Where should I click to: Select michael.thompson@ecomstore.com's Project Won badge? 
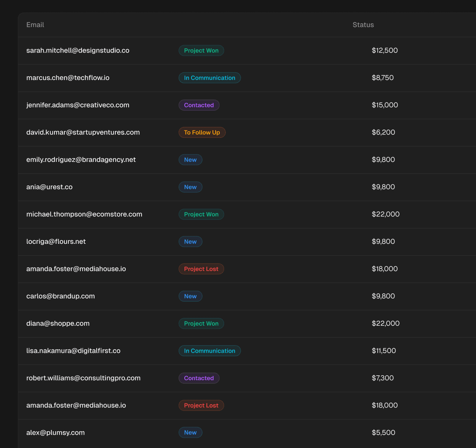point(201,214)
